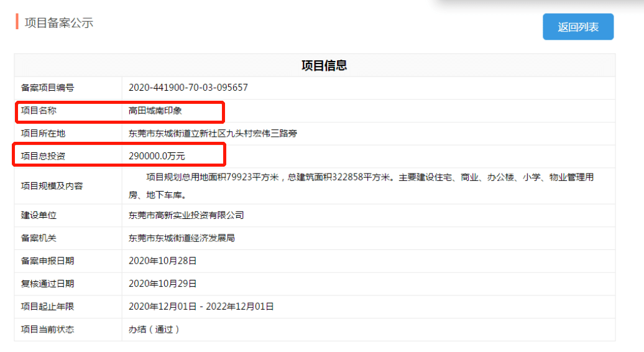Select authority 东莞市东城街道经济发展局
Screen dimensions: 644x352
pos(182,238)
